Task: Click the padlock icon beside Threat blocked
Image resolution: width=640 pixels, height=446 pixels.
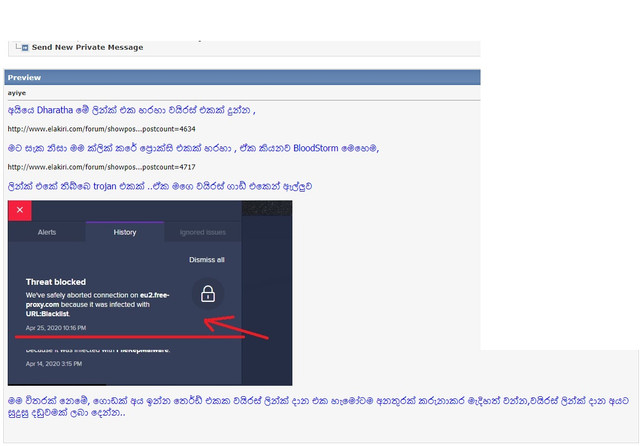Action: (x=208, y=294)
